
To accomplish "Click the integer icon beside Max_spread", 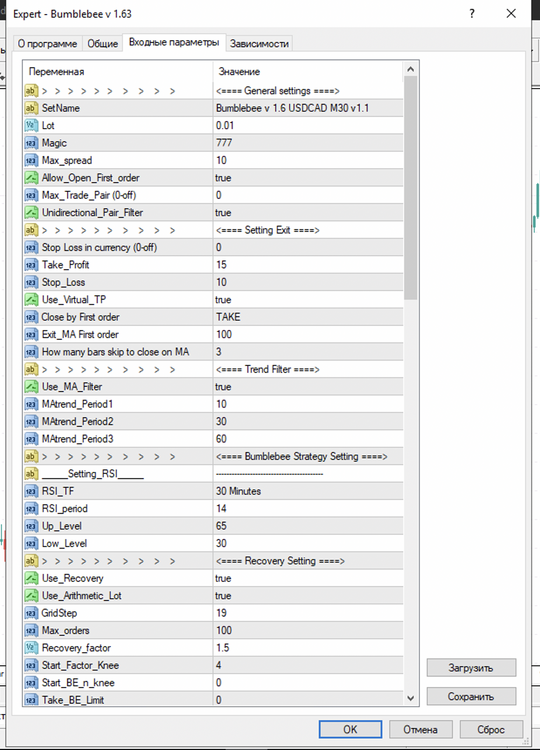I will point(31,160).
